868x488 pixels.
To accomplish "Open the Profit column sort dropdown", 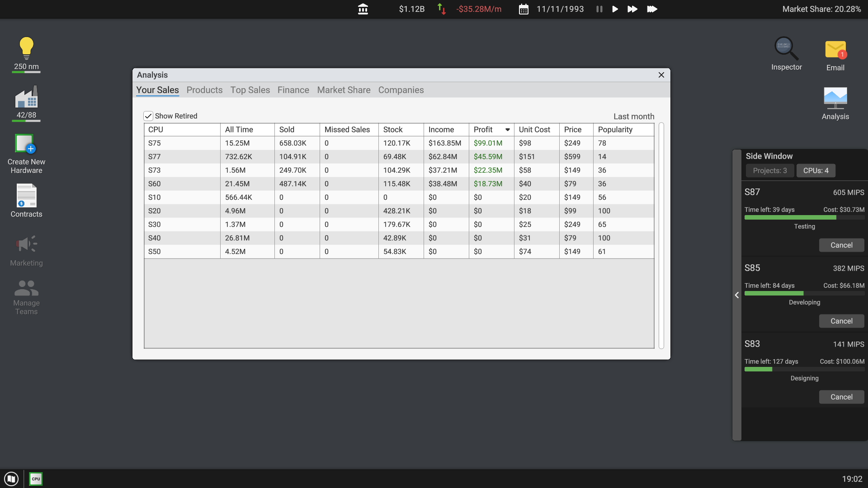I will (507, 130).
